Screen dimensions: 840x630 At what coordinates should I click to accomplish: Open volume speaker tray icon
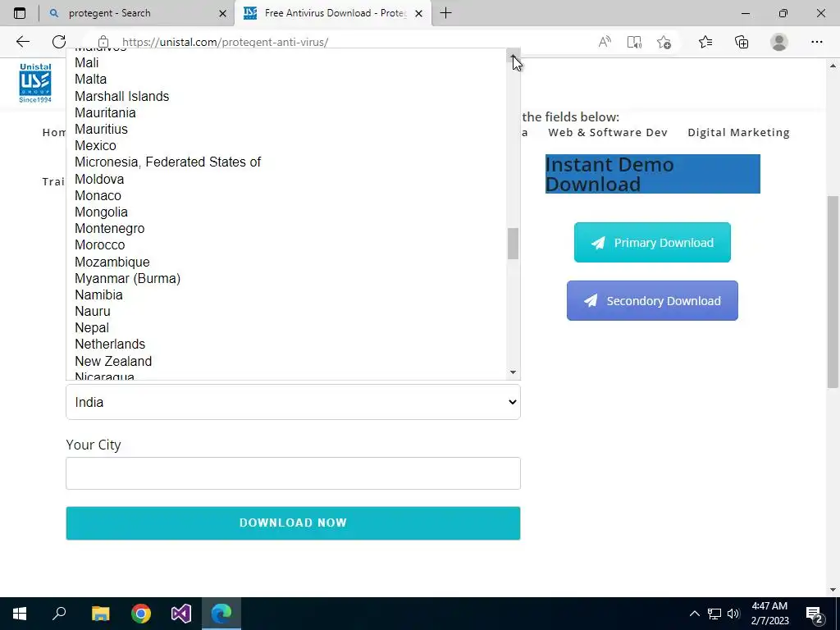733,614
